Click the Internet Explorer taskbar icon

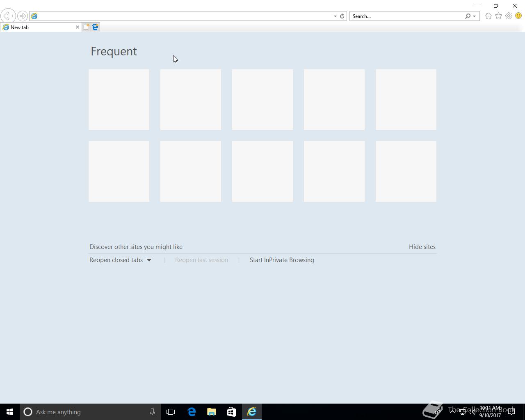pos(251,412)
